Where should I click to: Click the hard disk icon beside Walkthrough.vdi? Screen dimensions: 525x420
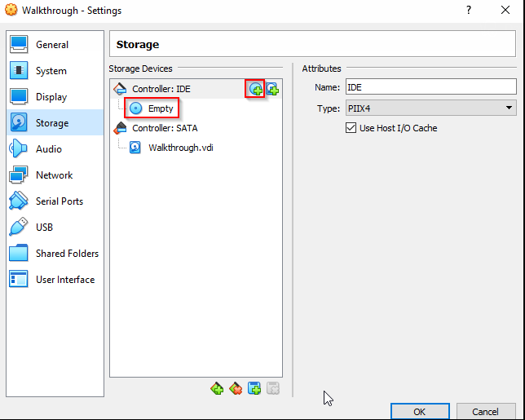(x=135, y=148)
